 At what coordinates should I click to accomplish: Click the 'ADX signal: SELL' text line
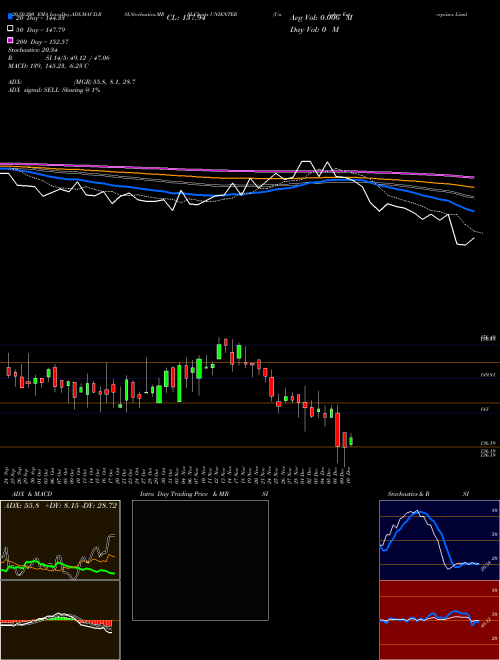tap(54, 90)
